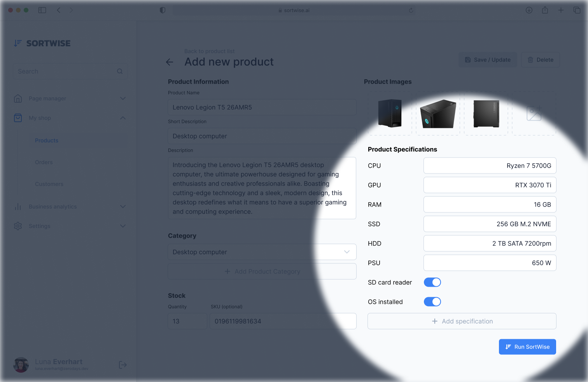
Task: Click the SORTWISE logo icon
Action: (x=17, y=43)
